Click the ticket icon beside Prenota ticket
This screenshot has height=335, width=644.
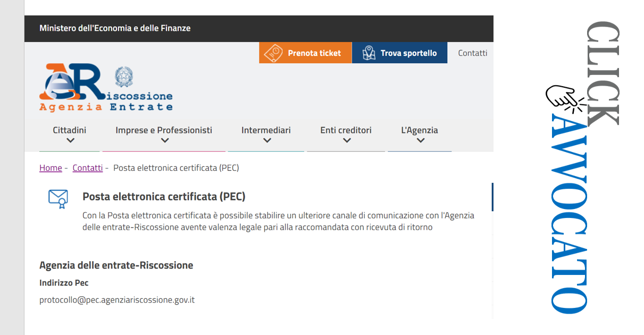tap(273, 53)
